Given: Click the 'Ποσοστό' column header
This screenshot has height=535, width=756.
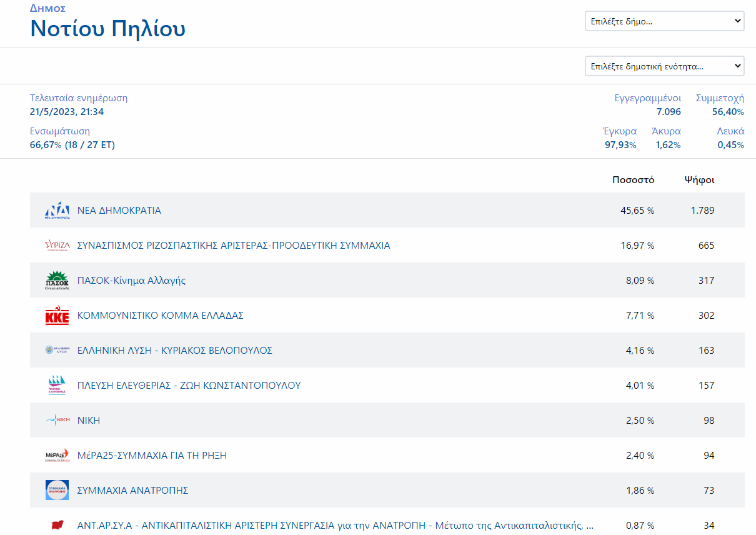Looking at the screenshot, I should 633,180.
